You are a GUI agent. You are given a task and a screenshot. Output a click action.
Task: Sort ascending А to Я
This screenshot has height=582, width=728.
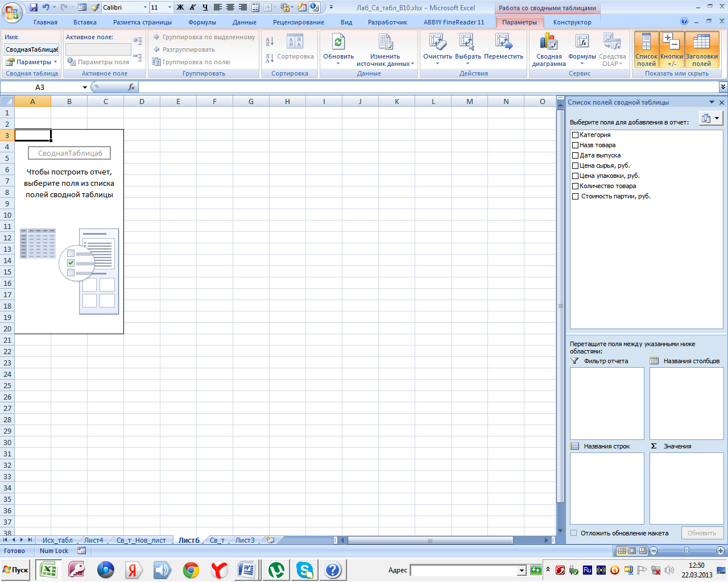coord(270,41)
